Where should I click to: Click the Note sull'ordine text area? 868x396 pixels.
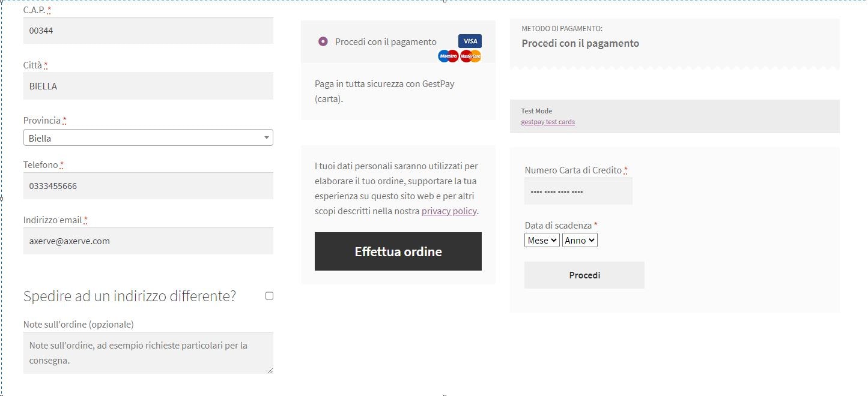(x=148, y=353)
